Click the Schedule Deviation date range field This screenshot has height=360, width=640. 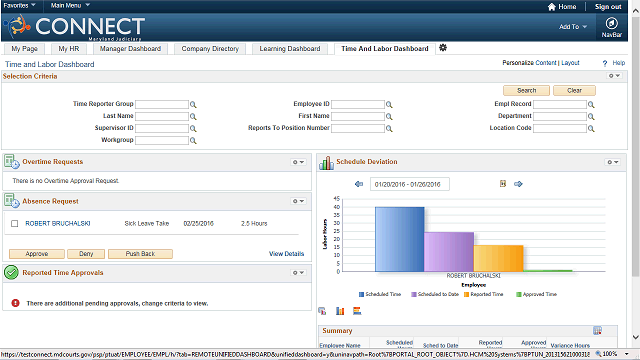coord(409,184)
